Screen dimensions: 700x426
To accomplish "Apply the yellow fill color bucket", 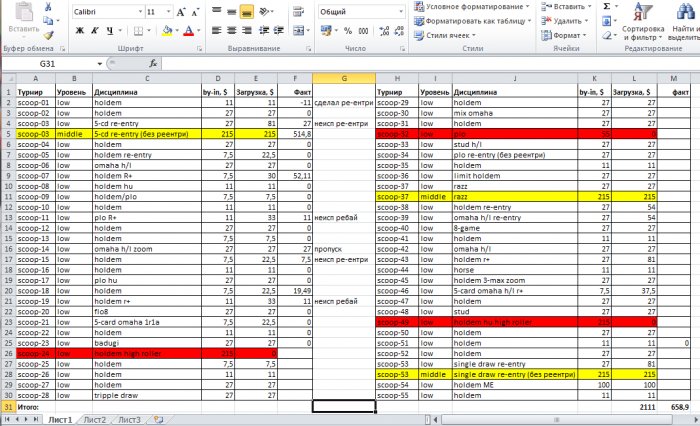I will pos(168,31).
